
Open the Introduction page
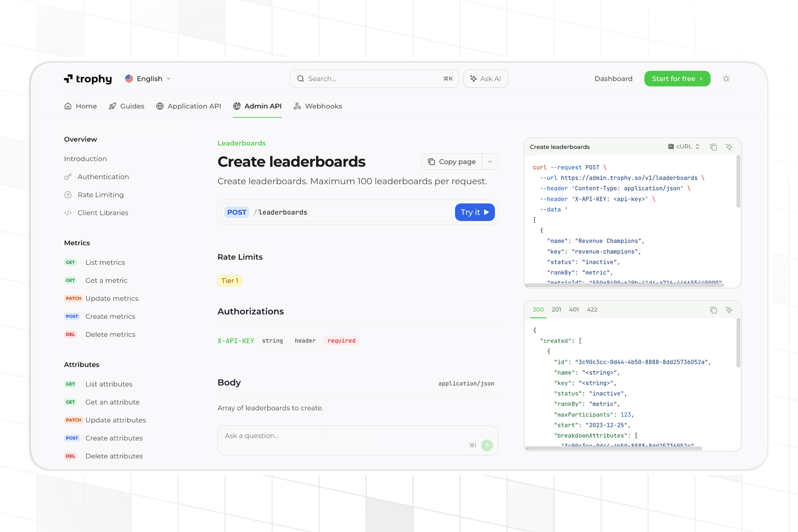(x=85, y=159)
